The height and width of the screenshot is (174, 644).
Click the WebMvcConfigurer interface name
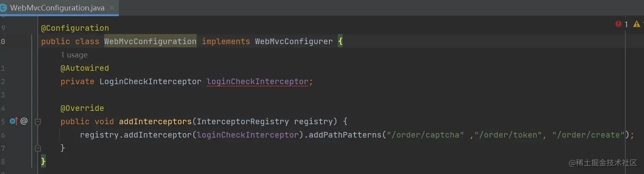[x=293, y=42]
